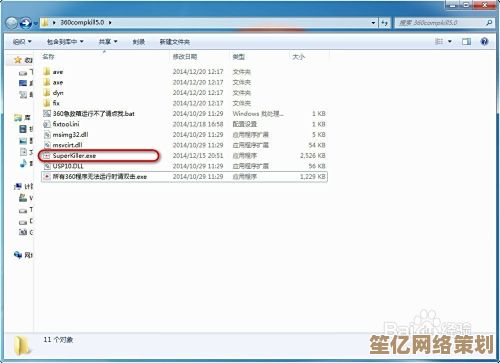The width and height of the screenshot is (500, 363).
Task: Open the view options dropdown arrow
Action: [x=450, y=42]
